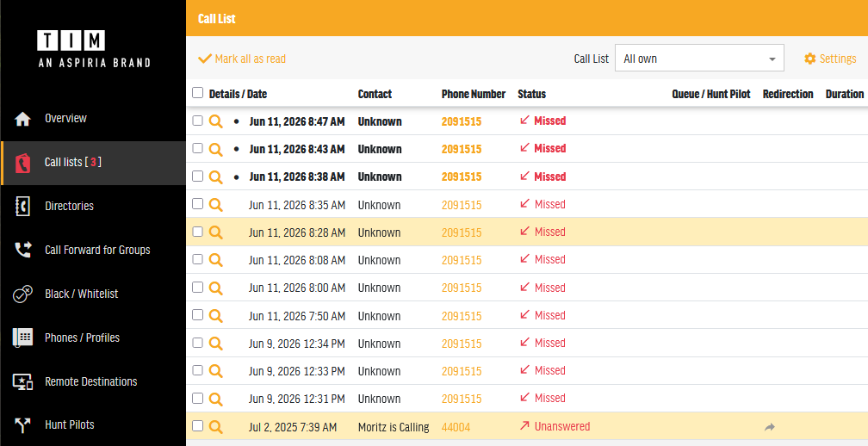Open Call Forward for Groups menu item
Image resolution: width=868 pixels, height=446 pixels.
point(93,250)
